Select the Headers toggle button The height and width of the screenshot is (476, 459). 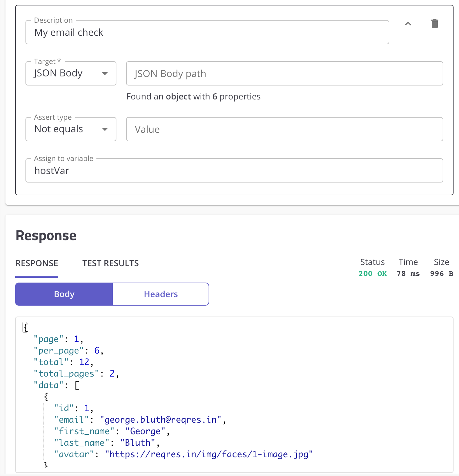161,294
